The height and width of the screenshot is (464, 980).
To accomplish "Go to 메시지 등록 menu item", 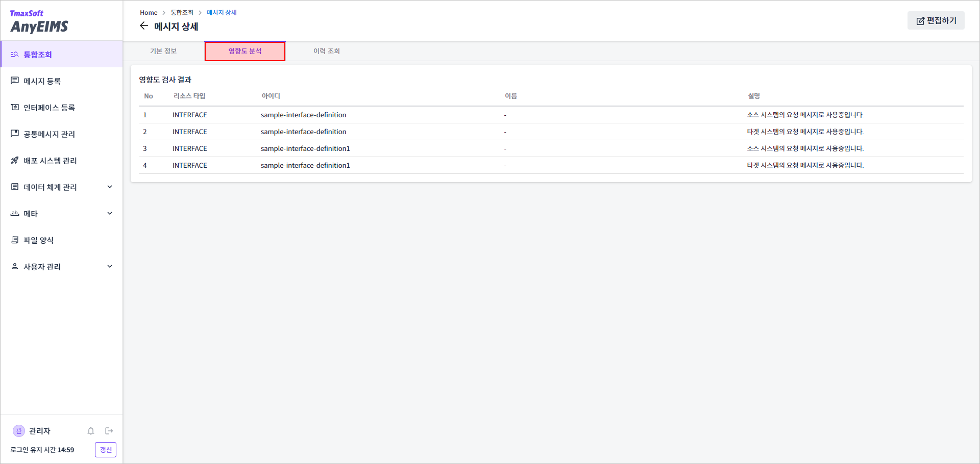I will click(62, 81).
